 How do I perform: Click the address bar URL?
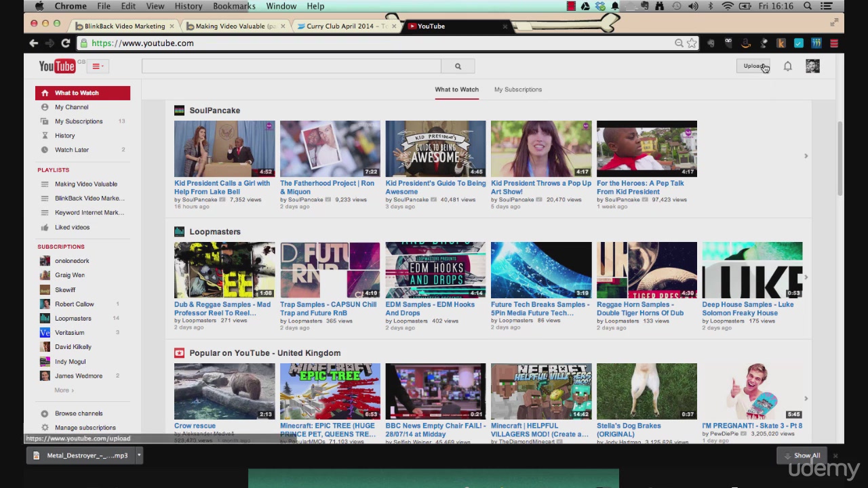click(x=142, y=43)
